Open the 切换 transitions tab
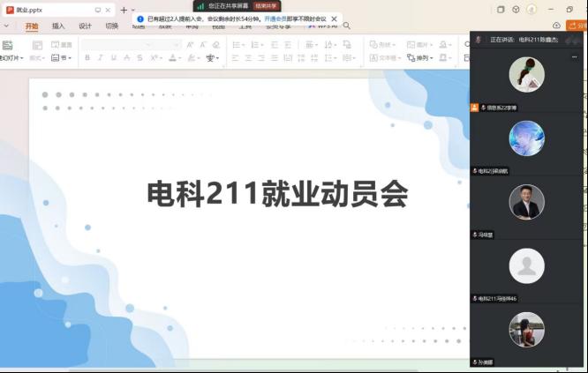 coord(112,26)
